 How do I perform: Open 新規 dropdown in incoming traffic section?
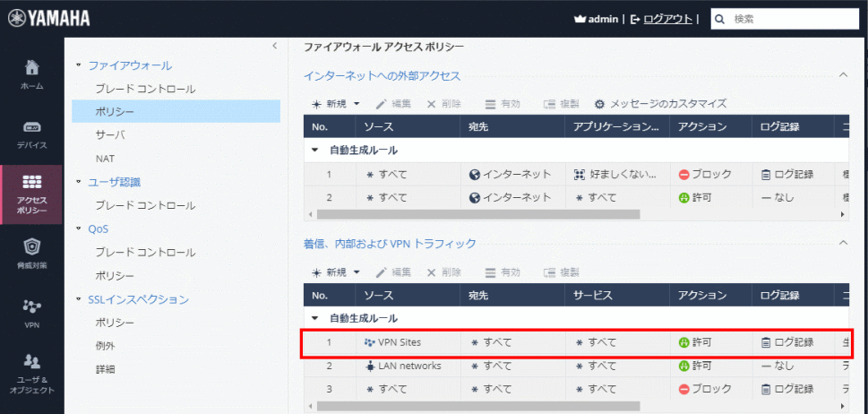335,272
